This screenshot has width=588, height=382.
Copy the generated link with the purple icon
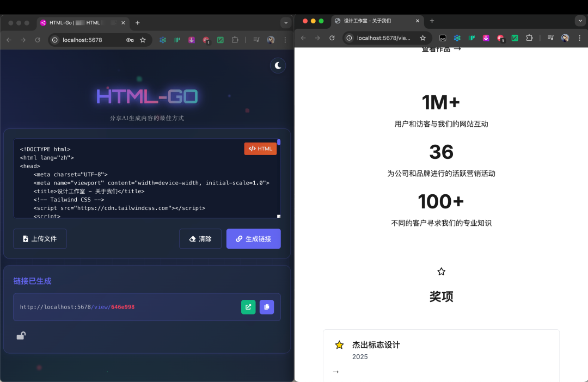[x=267, y=307]
